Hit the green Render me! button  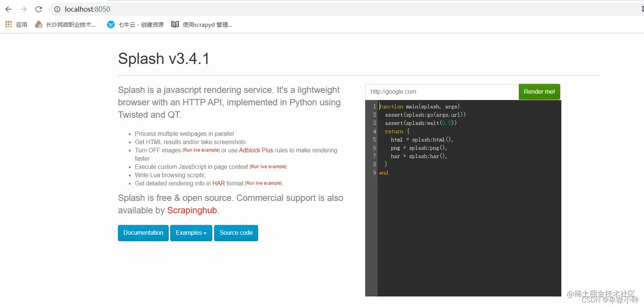coord(539,92)
